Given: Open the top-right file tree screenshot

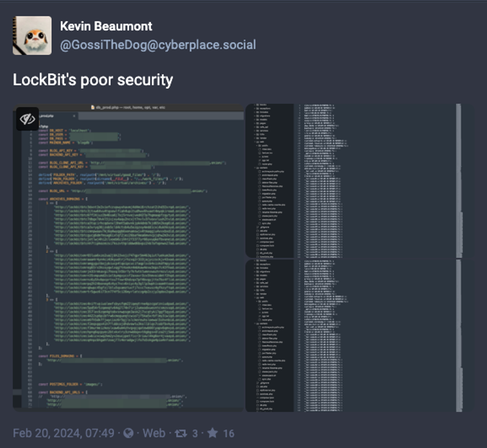Looking at the screenshot, I should pos(360,181).
